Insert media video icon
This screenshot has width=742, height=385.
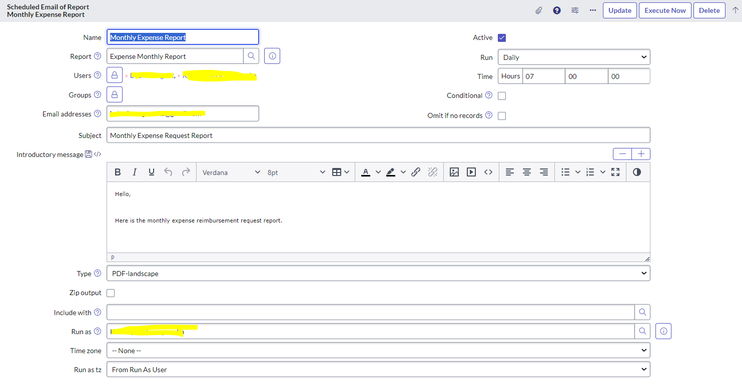[x=471, y=172]
